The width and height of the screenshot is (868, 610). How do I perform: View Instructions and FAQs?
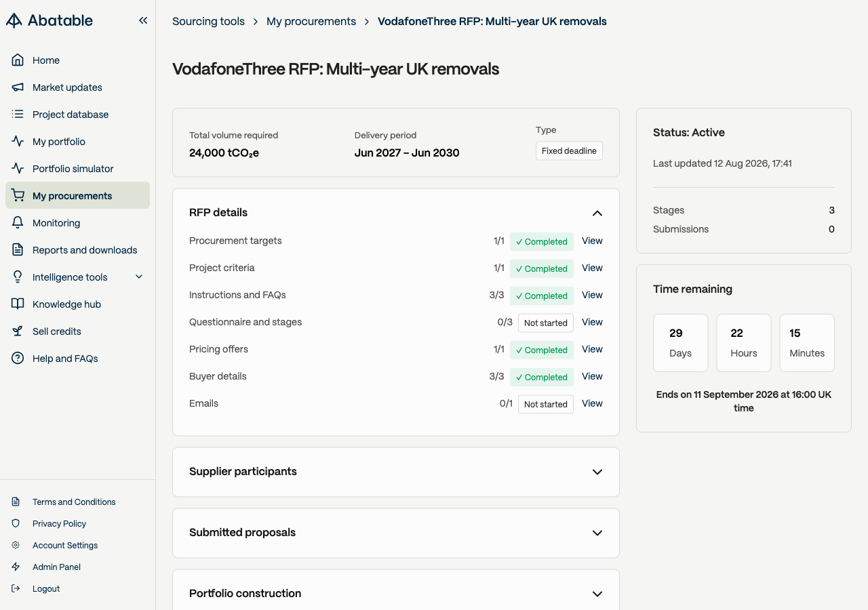(592, 295)
